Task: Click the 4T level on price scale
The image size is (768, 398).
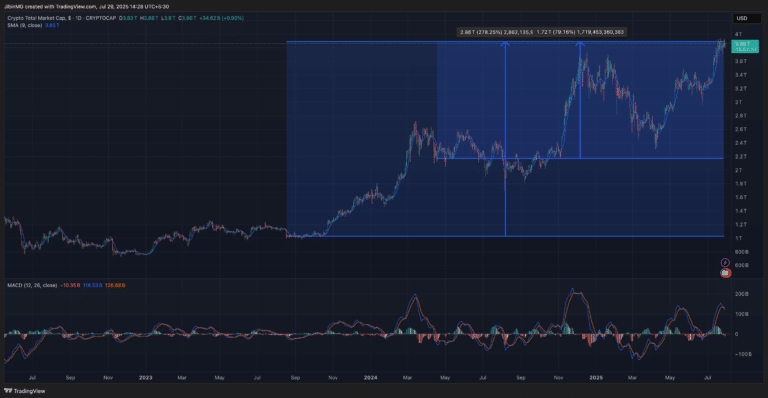Action: (x=738, y=34)
